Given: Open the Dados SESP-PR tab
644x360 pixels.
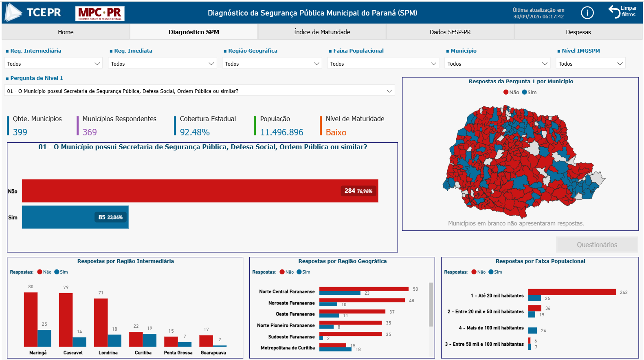Looking at the screenshot, I should 450,32.
